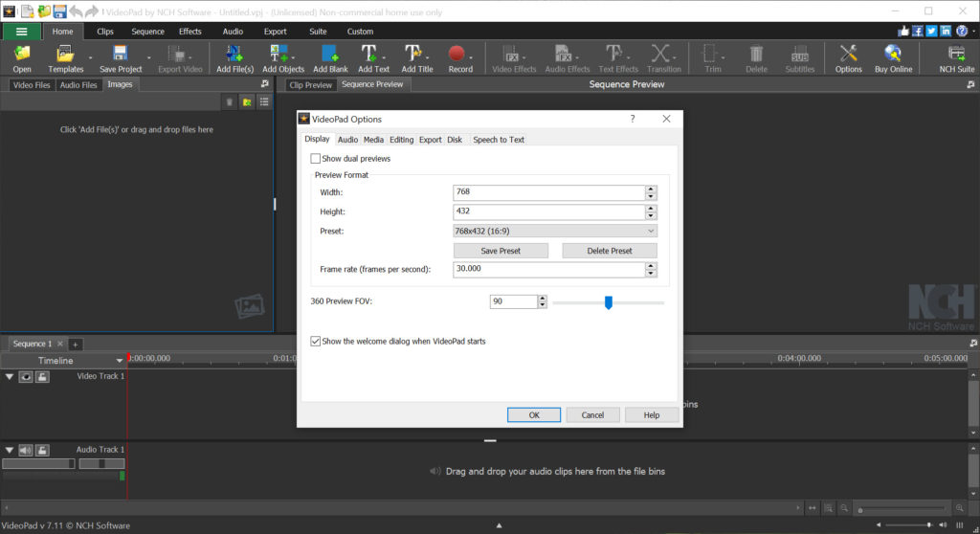
Task: Click the OK button
Action: (534, 415)
